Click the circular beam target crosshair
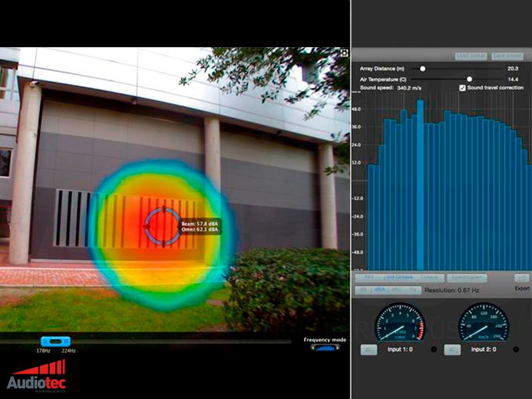Image resolution: width=532 pixels, height=399 pixels. click(x=162, y=226)
